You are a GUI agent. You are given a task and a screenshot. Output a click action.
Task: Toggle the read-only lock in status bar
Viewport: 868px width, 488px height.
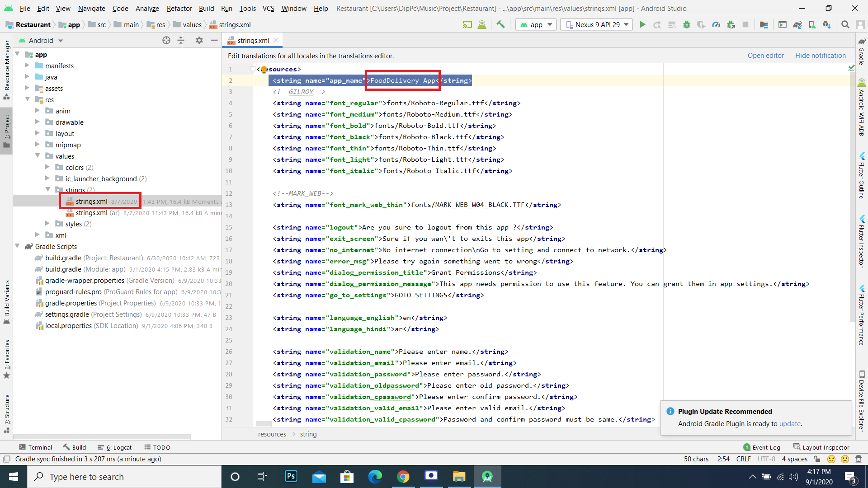817,459
